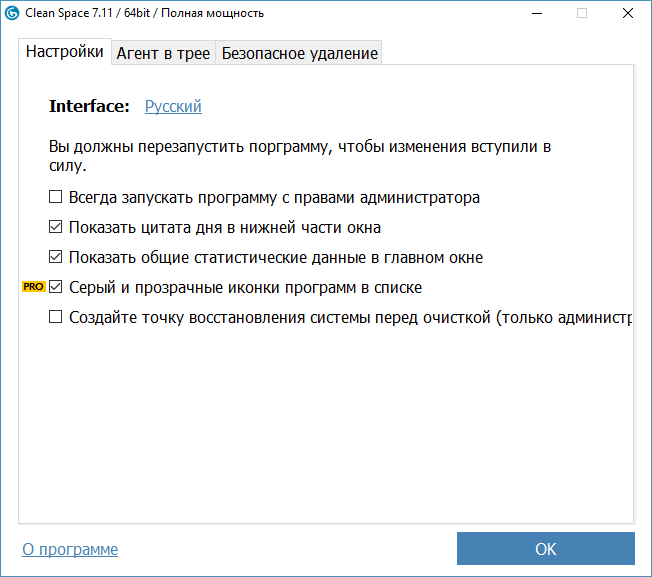Image resolution: width=652 pixels, height=577 pixels.
Task: Toggle show general statistics in main window
Action: pyautogui.click(x=56, y=257)
